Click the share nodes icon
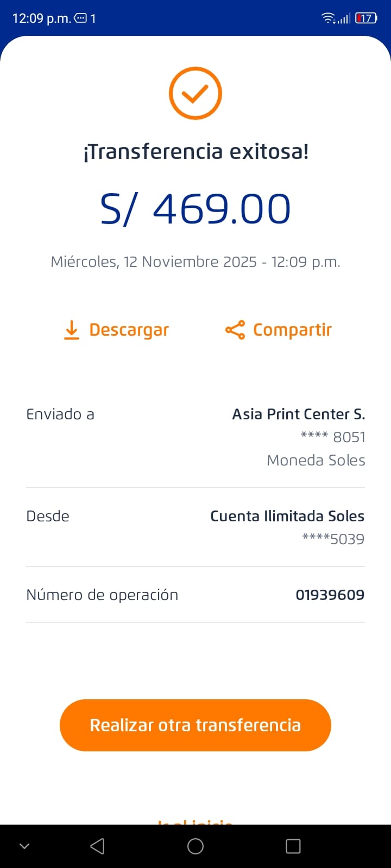Image resolution: width=391 pixels, height=868 pixels. (x=235, y=330)
